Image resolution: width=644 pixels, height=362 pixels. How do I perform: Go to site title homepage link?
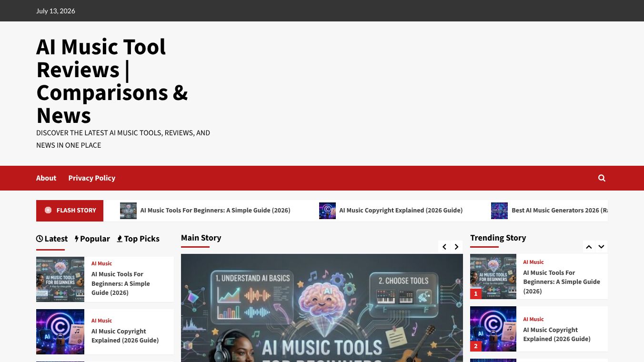(112, 81)
